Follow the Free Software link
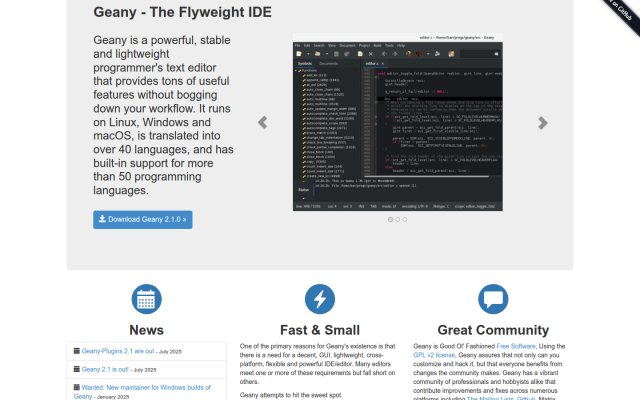Screen dimensions: 640x400 pos(516,346)
